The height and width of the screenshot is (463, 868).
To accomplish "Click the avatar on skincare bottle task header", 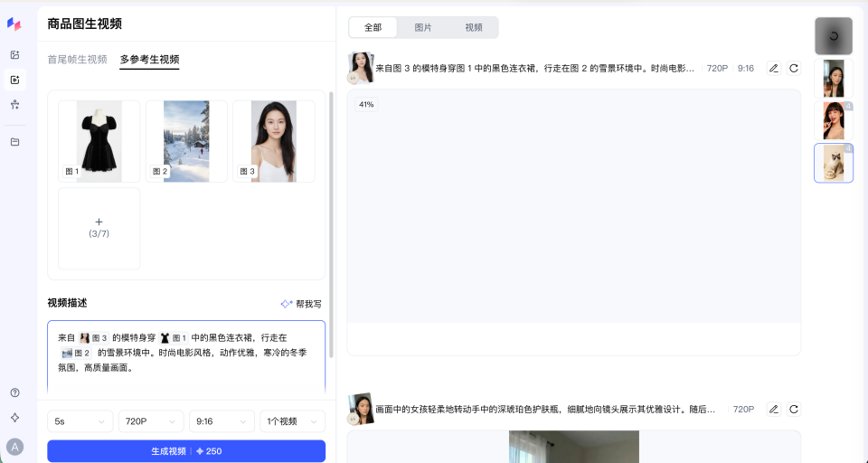I will pos(361,409).
